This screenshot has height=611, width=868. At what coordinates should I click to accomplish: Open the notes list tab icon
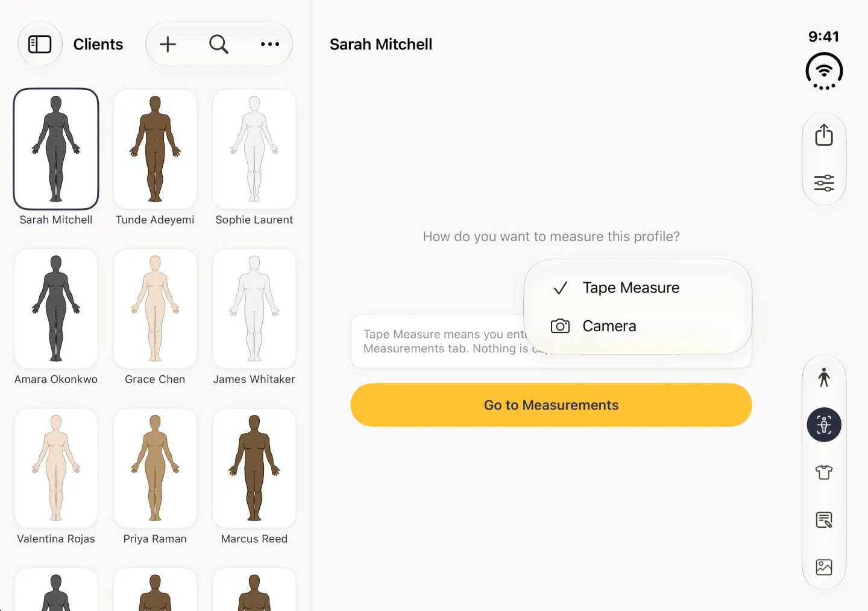824,519
